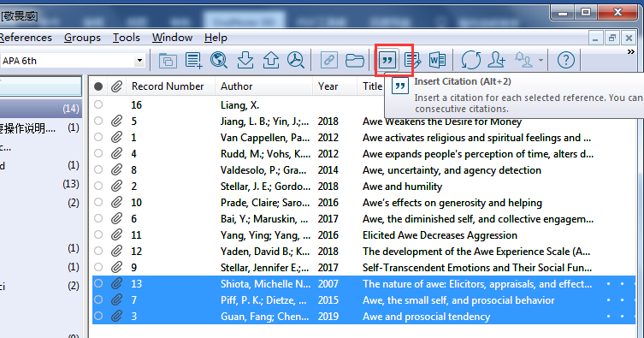Click the New Reference toolbar icon

193,61
